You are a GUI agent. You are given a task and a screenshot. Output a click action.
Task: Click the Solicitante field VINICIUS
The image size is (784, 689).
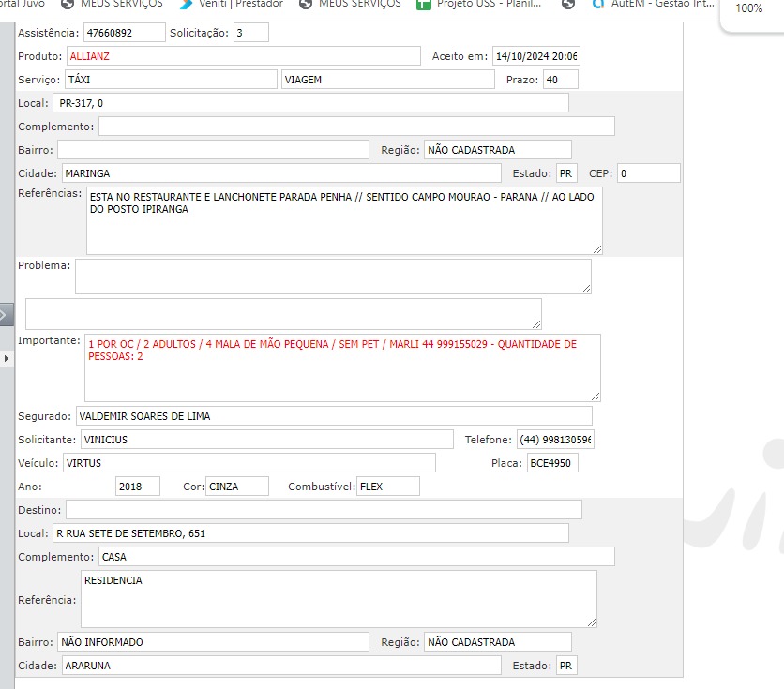pos(267,440)
